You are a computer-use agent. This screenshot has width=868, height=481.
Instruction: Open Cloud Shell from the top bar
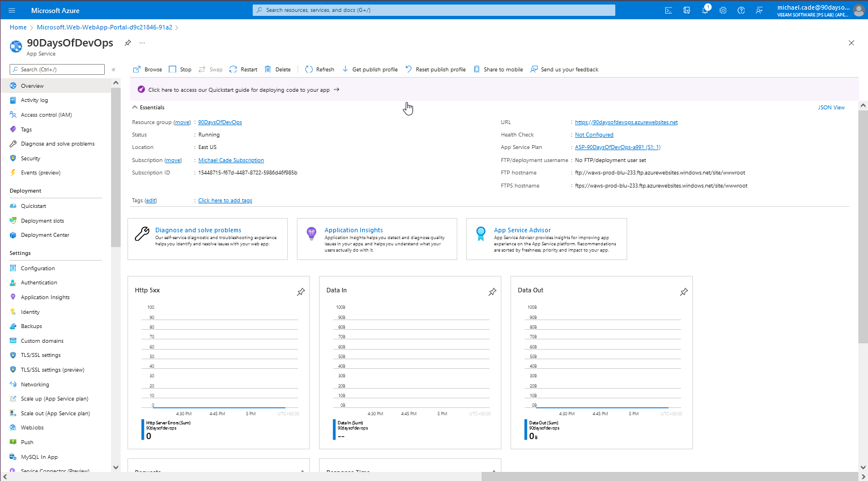(669, 10)
